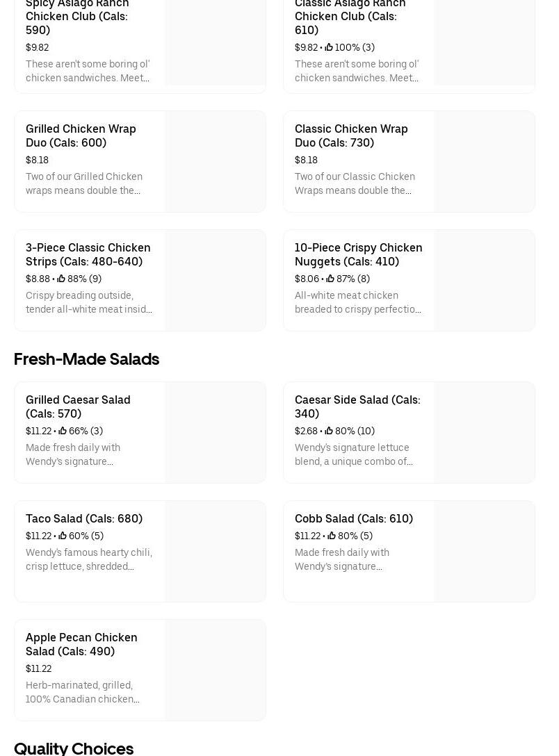
Task: Click thumbs-up rating icon on Taco Salad
Action: point(63,536)
